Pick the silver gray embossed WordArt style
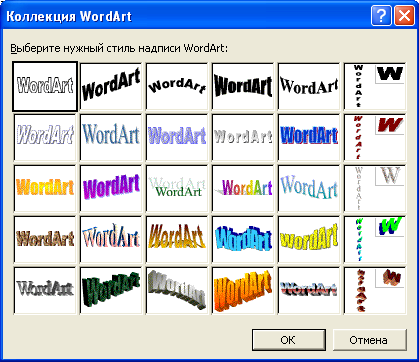The width and height of the screenshot is (419, 362). click(x=243, y=137)
